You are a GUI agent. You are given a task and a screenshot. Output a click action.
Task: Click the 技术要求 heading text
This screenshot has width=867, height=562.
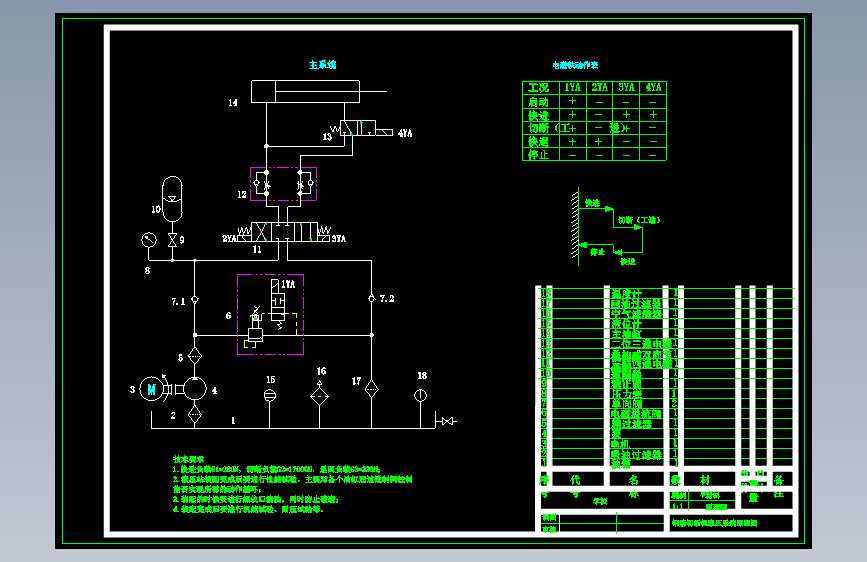pyautogui.click(x=189, y=459)
